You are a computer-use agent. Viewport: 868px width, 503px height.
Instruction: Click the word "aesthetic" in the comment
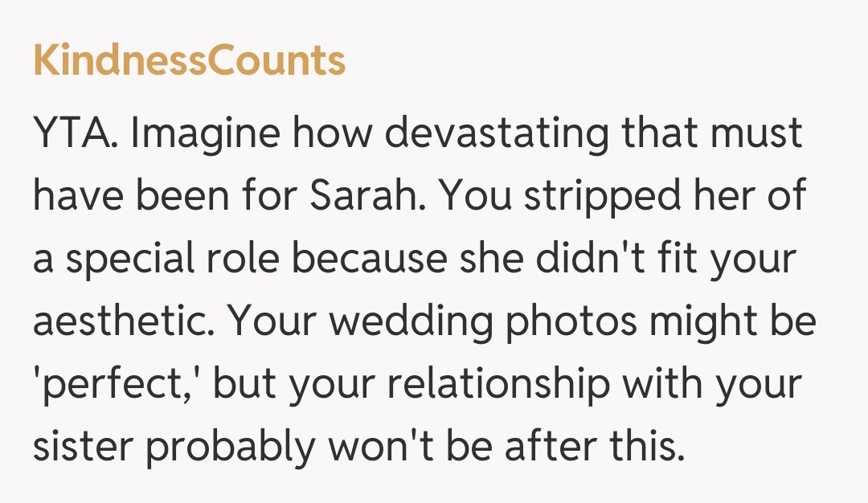pyautogui.click(x=124, y=323)
